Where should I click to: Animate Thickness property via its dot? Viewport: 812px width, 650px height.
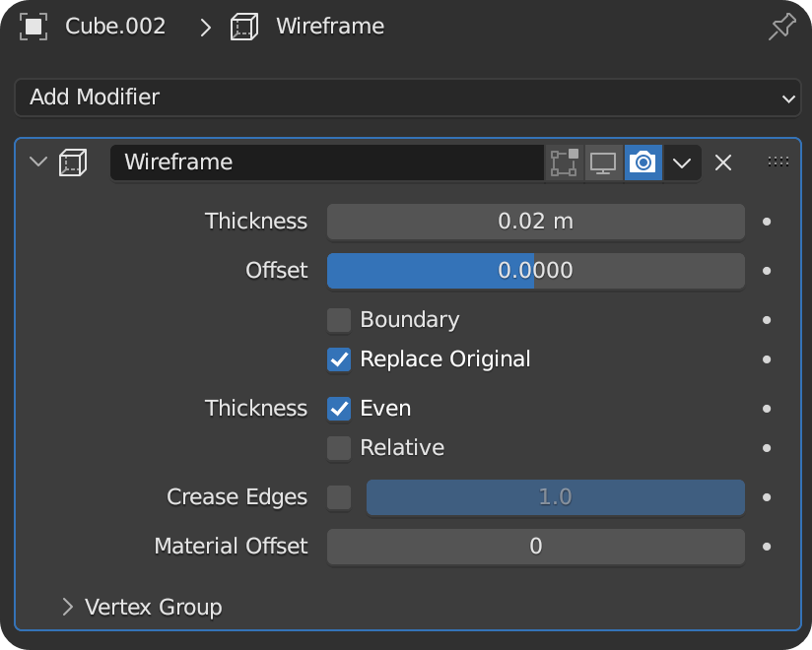(767, 222)
